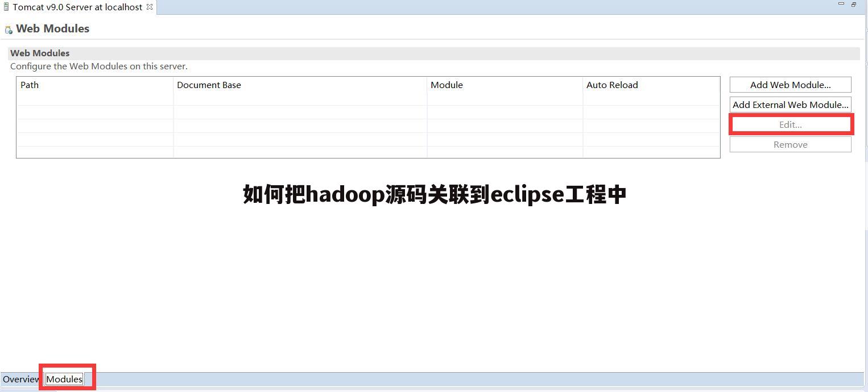Viewport: 868px width, 392px height.
Task: Click the Edit button
Action: [790, 124]
